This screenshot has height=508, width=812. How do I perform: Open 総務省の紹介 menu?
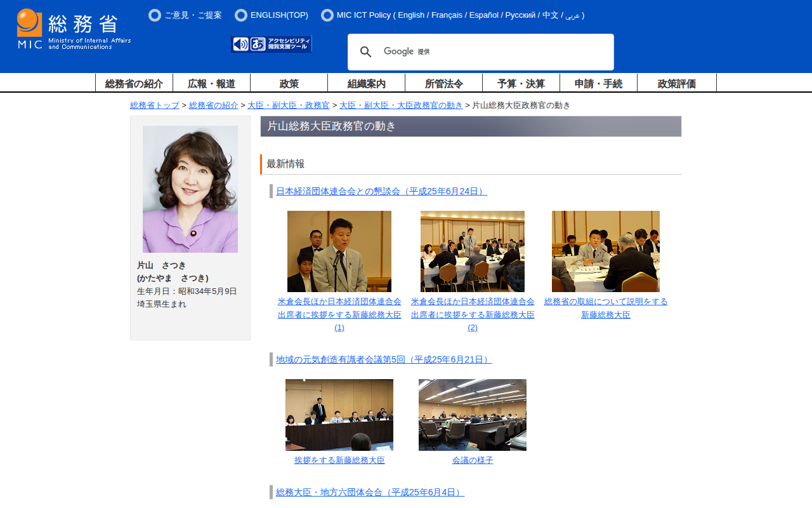tap(134, 83)
